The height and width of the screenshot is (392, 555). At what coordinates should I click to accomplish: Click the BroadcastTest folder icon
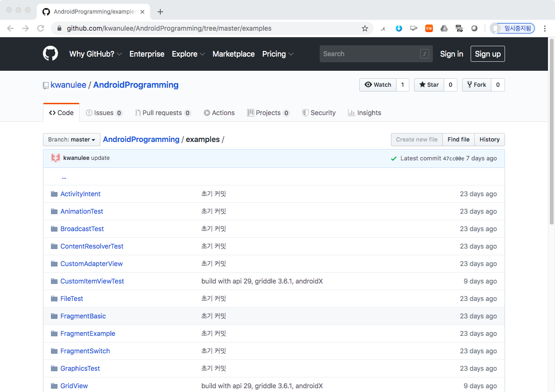coord(54,229)
